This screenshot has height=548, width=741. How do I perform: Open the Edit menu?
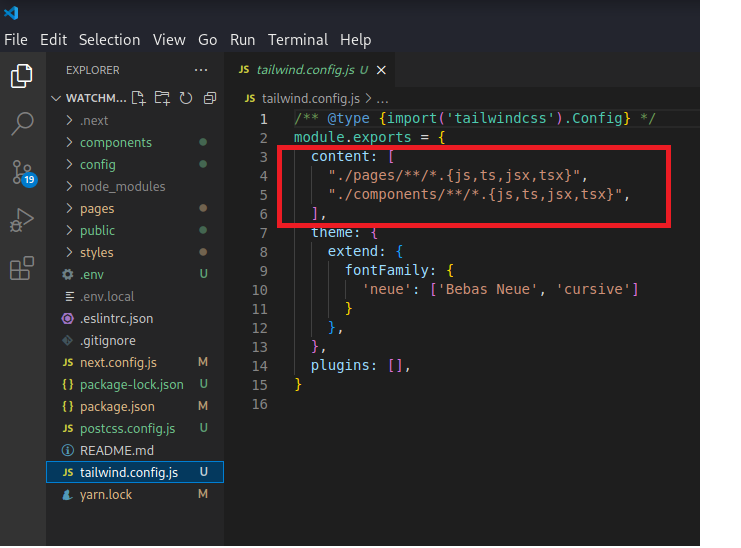tap(53, 40)
